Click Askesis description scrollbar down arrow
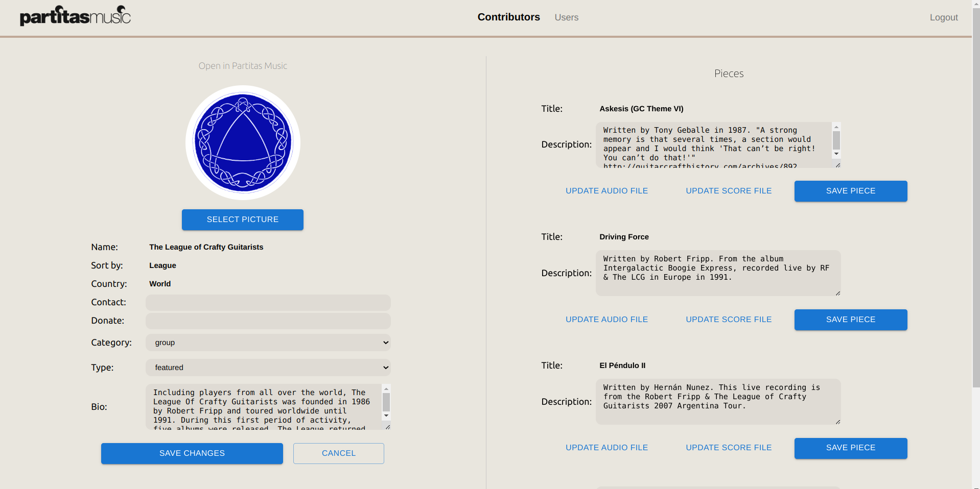Screen dimensions: 980x489 click(836, 154)
